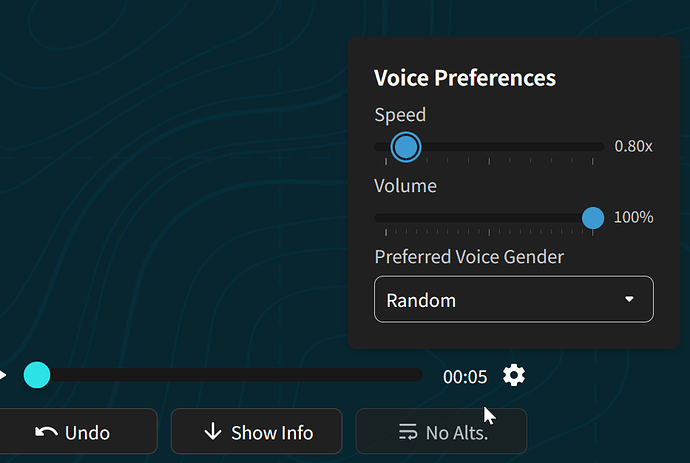Click the Preferred Voice Gender label
690x463 pixels.
(x=469, y=257)
